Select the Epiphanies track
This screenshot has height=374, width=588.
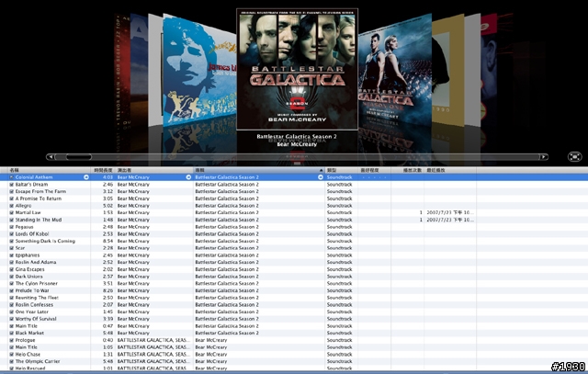coord(28,255)
